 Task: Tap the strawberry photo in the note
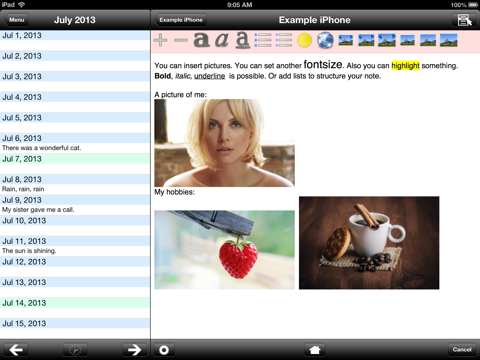pos(224,250)
